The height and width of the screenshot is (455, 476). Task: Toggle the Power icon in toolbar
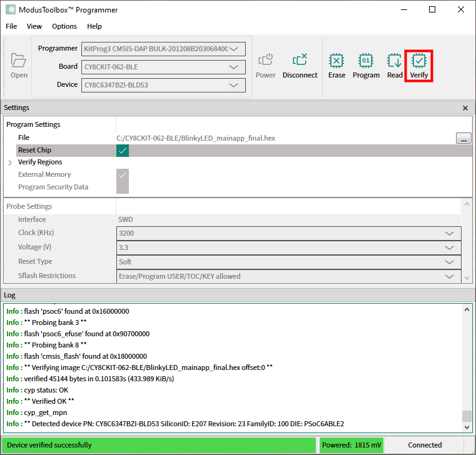click(x=265, y=61)
